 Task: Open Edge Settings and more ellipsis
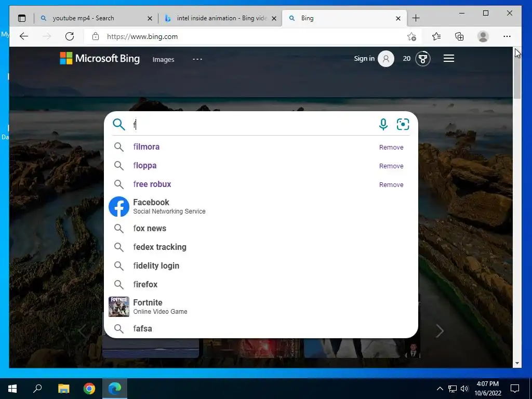(507, 36)
